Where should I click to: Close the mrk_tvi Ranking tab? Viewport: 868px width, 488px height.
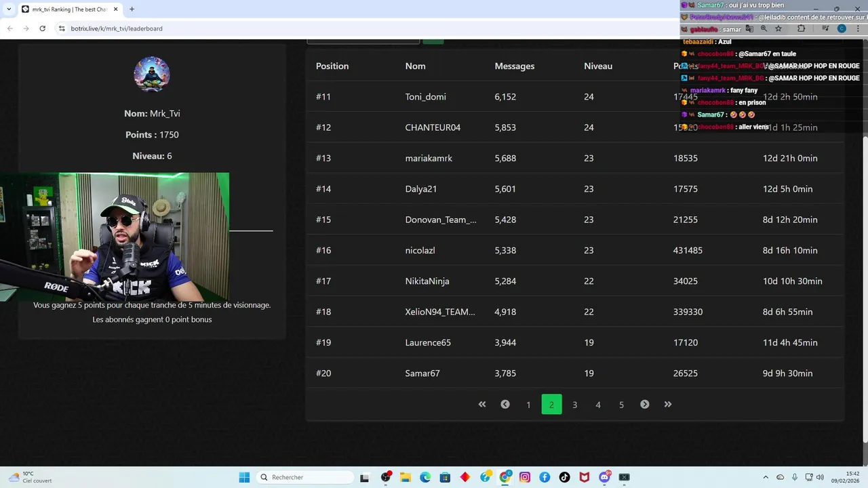pyautogui.click(x=116, y=9)
